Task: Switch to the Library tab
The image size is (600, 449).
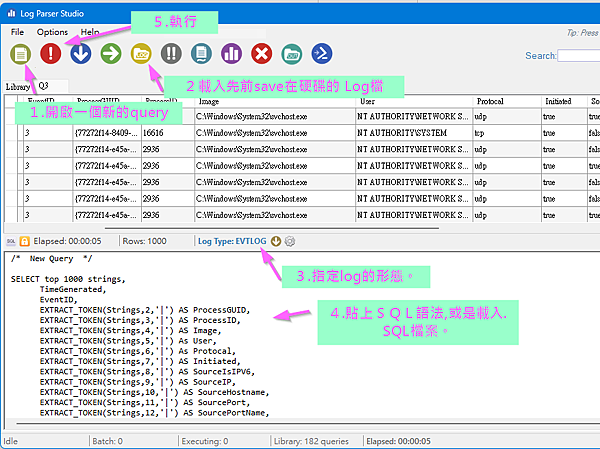Action: 18,87
